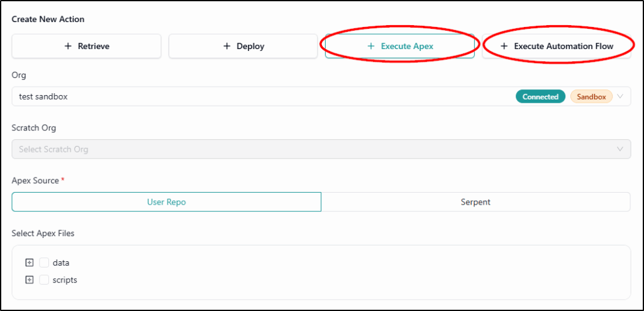This screenshot has width=644, height=311.
Task: Expand the data folder tree node
Action: 29,263
